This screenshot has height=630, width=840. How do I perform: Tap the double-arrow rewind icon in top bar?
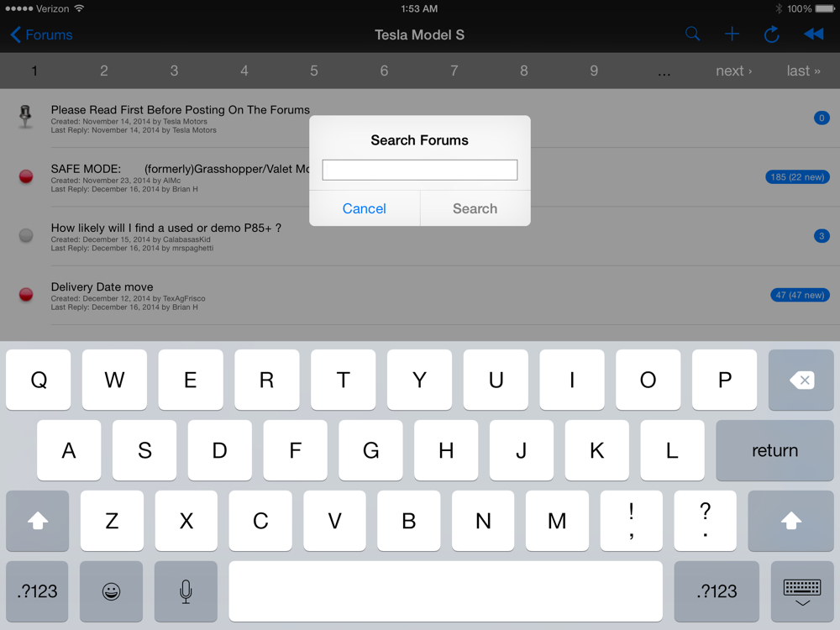pos(813,34)
